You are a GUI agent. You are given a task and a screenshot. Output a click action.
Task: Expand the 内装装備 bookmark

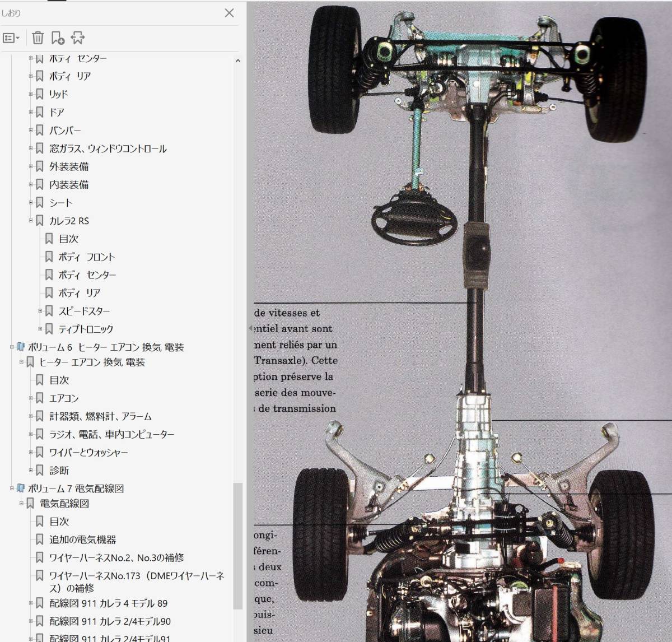pyautogui.click(x=31, y=184)
